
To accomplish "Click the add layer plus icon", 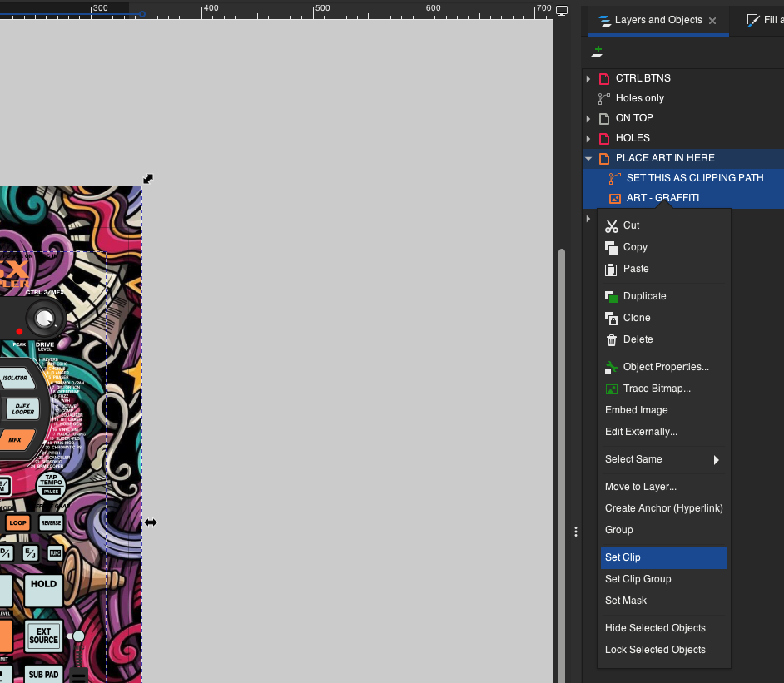I will click(597, 52).
